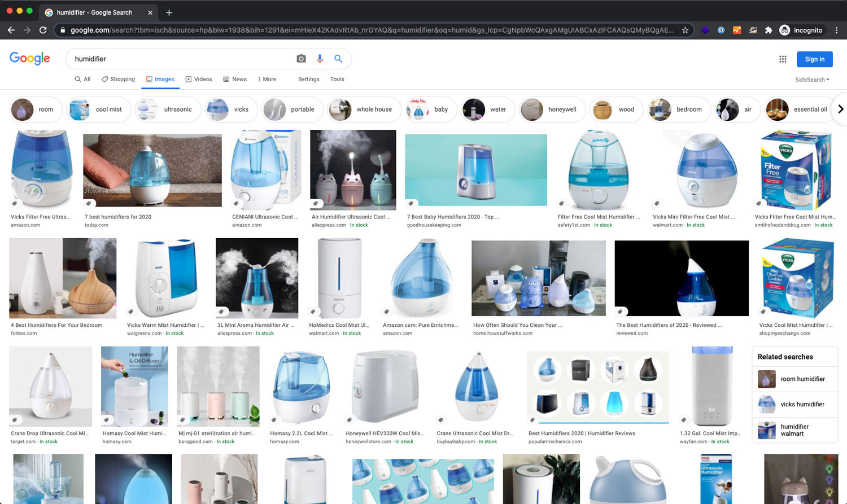This screenshot has height=504, width=847.
Task: Click the blue circular extension icon
Action: 721,30
